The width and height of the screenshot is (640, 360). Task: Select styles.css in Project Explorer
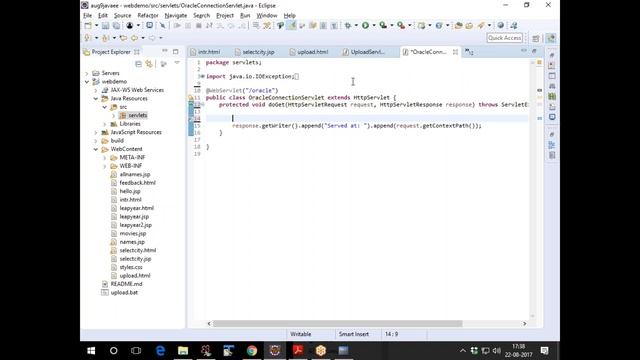131,267
